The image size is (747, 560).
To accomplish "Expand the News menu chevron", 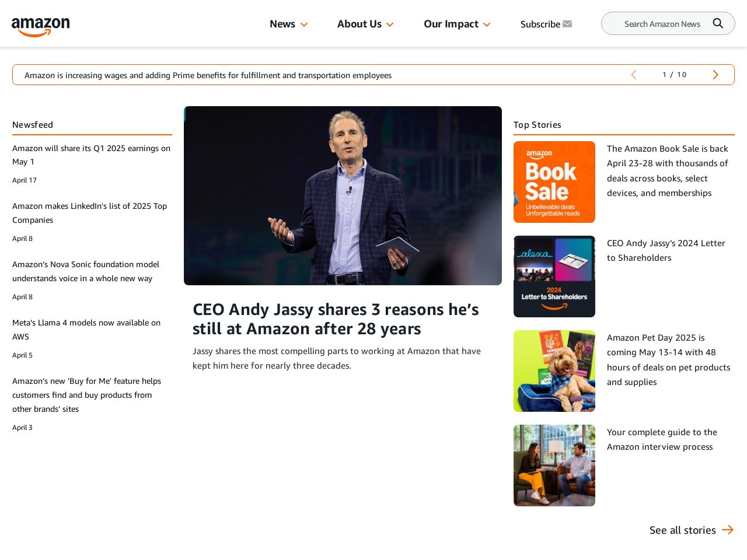I will click(x=304, y=24).
